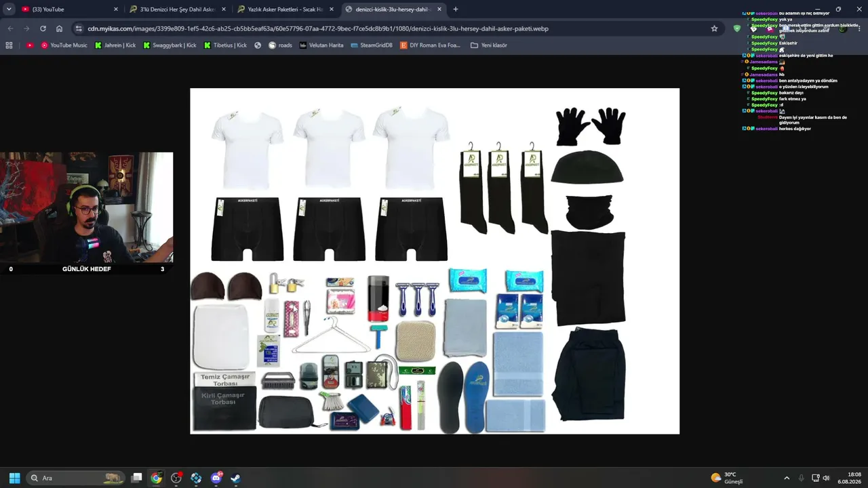Open the roads bookmark
The height and width of the screenshot is (488, 868).
pyautogui.click(x=281, y=45)
